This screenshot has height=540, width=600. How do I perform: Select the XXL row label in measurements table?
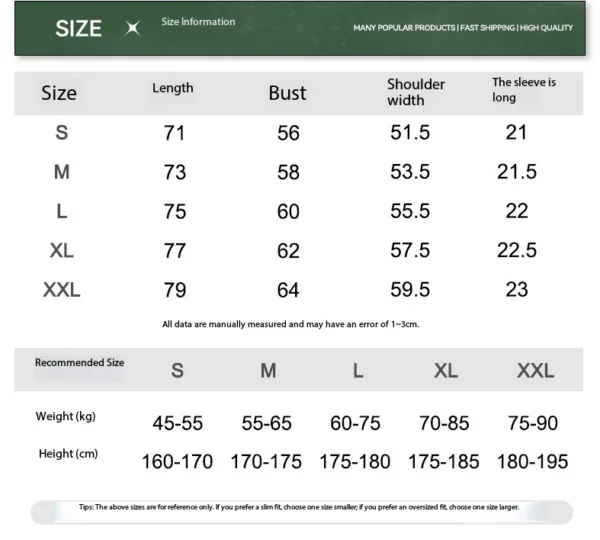click(x=61, y=290)
